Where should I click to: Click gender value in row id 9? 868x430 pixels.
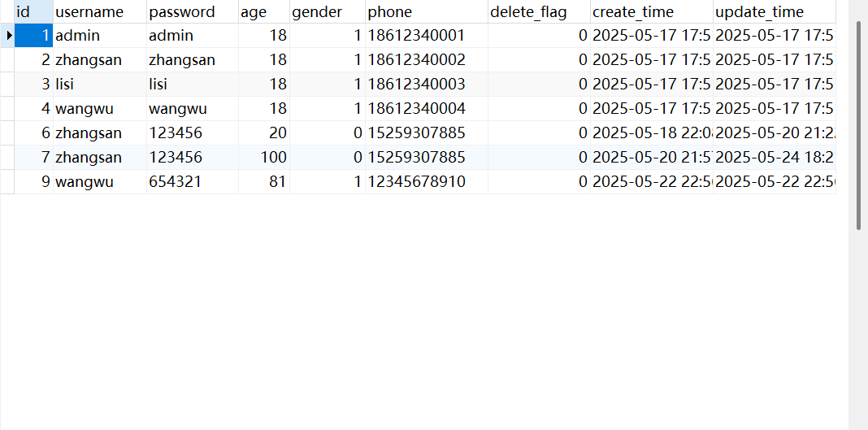[328, 181]
